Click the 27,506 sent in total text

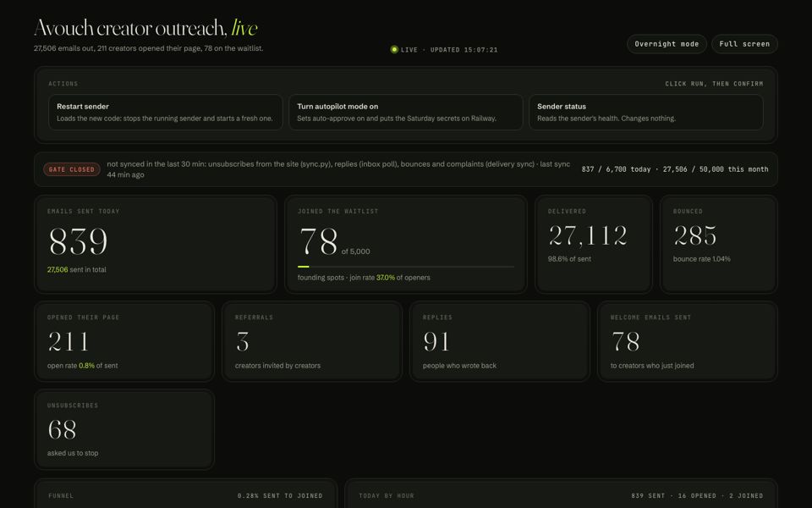[77, 269]
